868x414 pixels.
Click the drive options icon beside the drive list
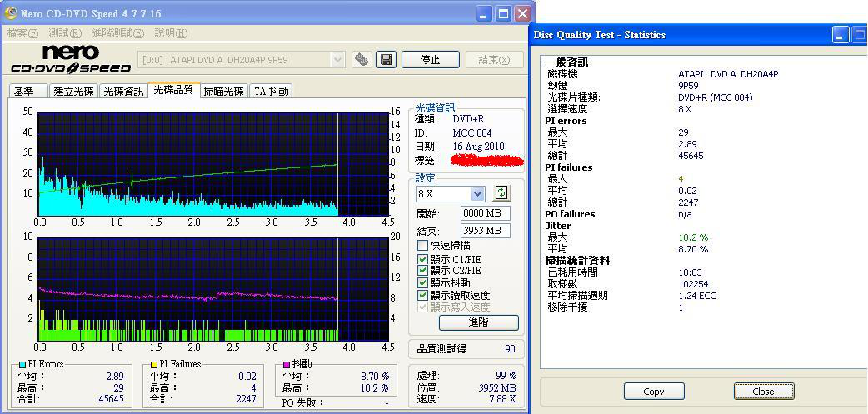361,59
